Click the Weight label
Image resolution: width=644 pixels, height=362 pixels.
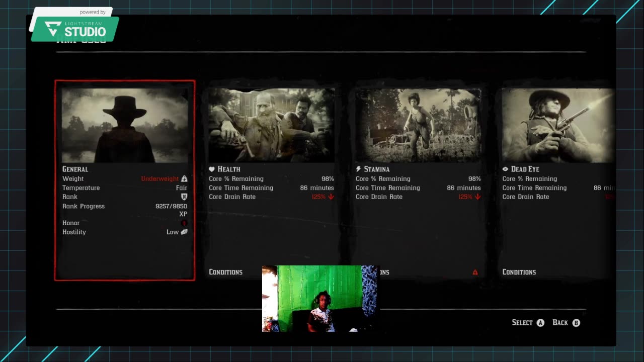coord(73,178)
